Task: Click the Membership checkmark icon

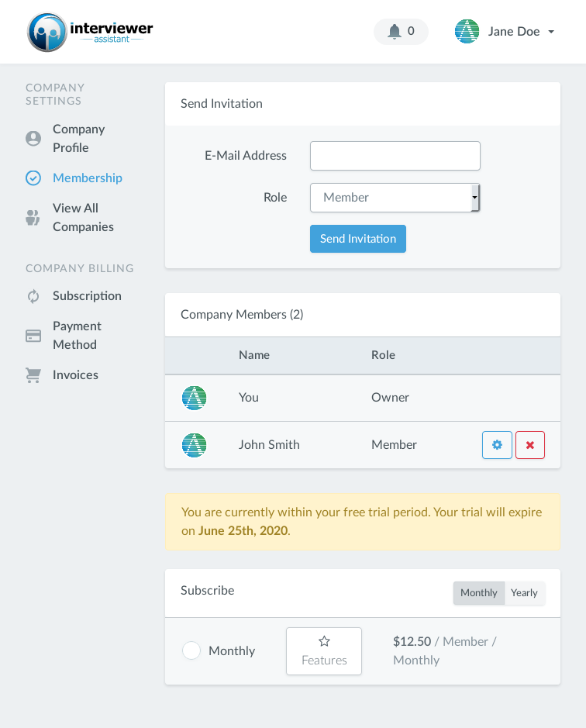Action: pyautogui.click(x=33, y=178)
